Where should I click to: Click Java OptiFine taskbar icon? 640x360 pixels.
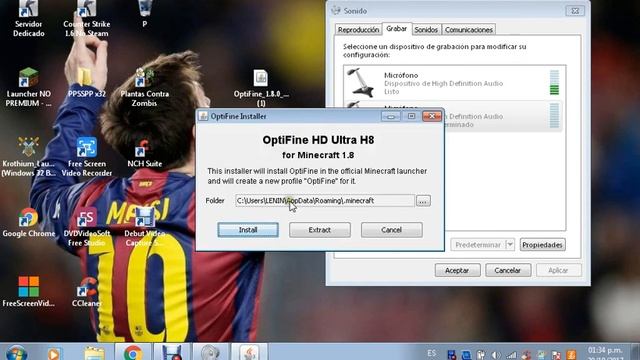click(249, 352)
